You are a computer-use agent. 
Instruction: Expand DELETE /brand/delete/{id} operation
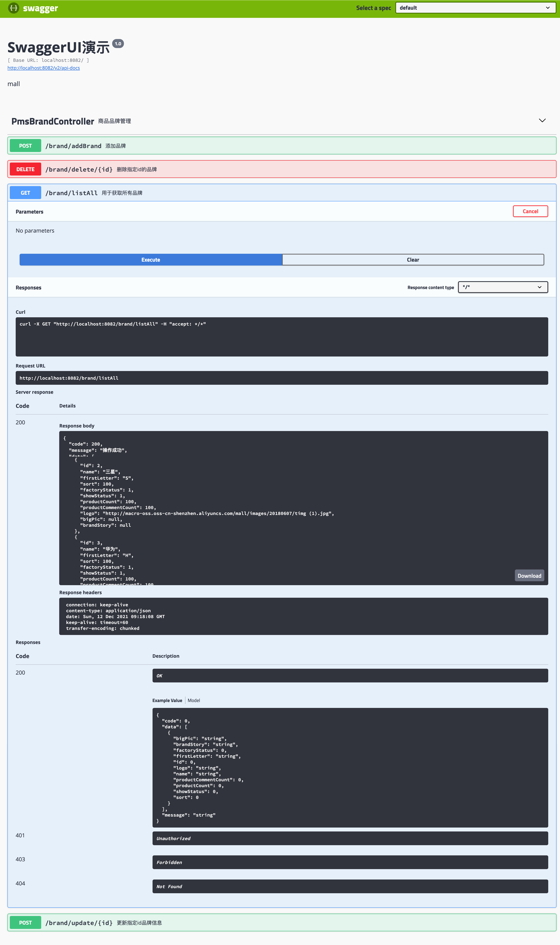click(x=282, y=169)
